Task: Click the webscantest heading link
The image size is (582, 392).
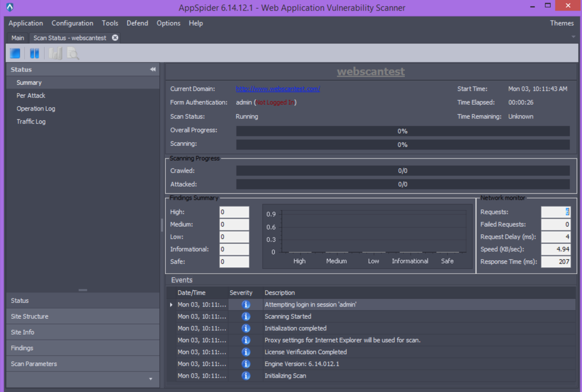Action: pos(371,72)
